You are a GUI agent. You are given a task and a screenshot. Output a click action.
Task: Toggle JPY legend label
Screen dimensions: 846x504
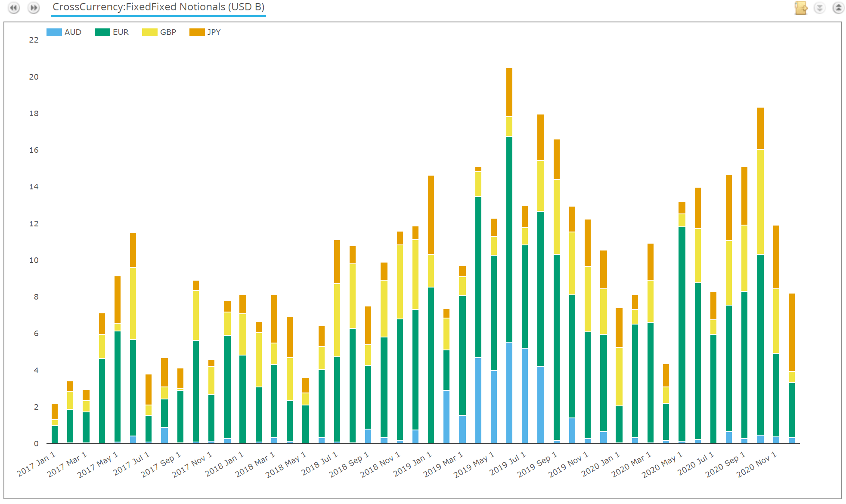coord(214,32)
